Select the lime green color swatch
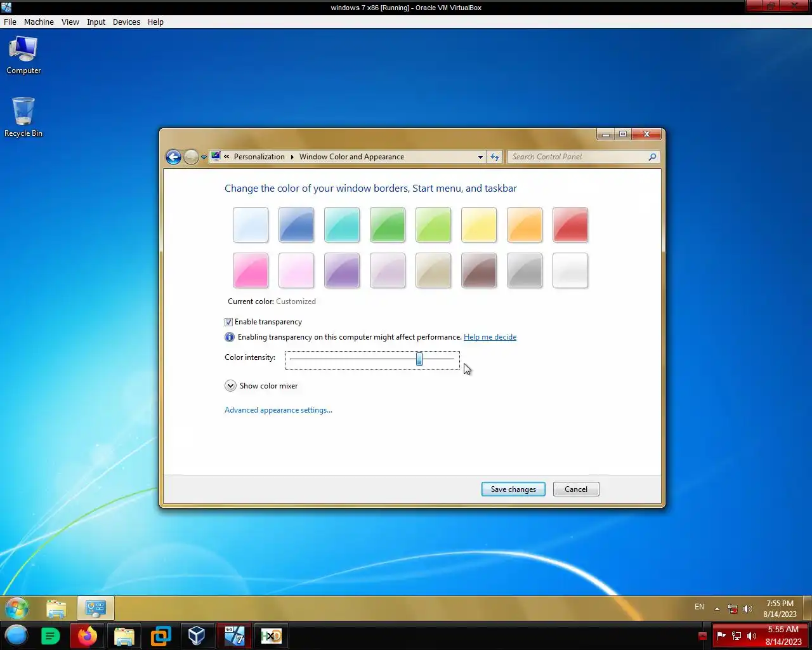 tap(433, 225)
